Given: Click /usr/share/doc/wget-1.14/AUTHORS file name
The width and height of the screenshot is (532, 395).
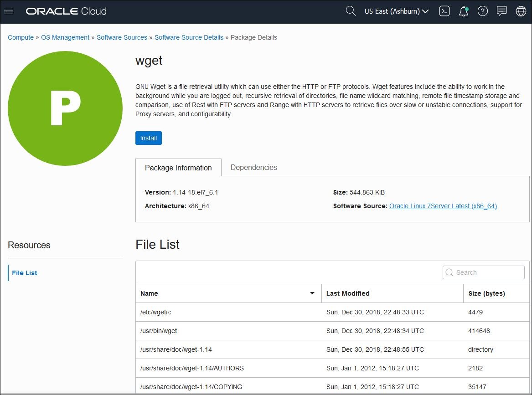Looking at the screenshot, I should [x=192, y=368].
